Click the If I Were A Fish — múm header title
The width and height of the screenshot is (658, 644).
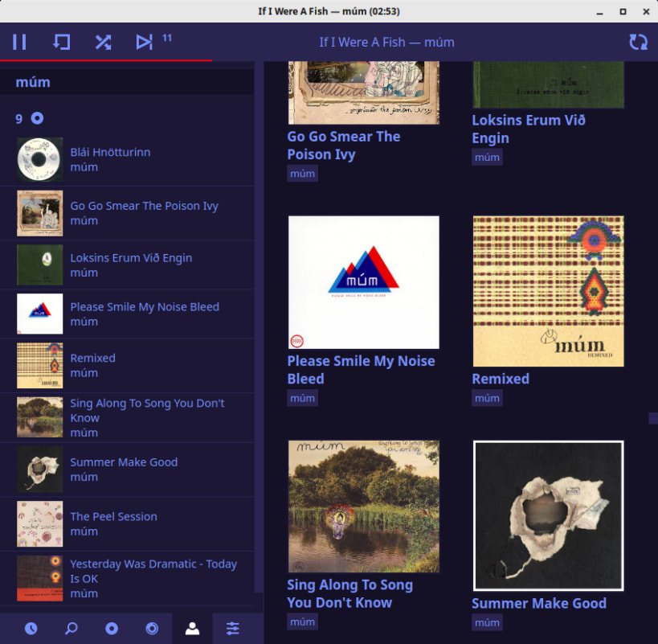pos(386,42)
